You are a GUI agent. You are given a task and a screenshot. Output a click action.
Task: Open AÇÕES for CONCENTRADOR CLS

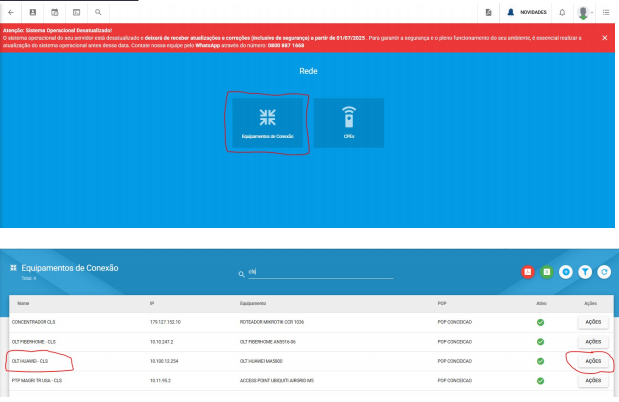click(x=592, y=322)
